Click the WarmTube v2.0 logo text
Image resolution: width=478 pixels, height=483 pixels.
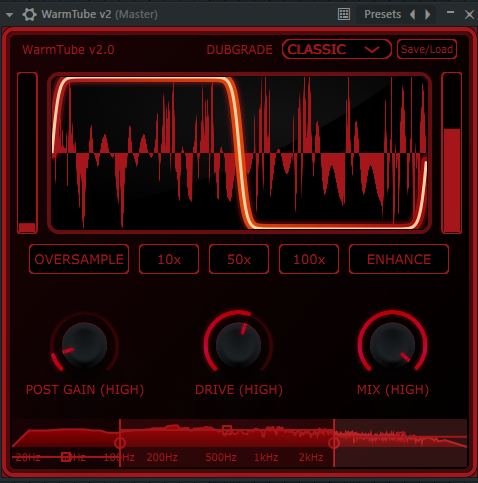pos(68,50)
